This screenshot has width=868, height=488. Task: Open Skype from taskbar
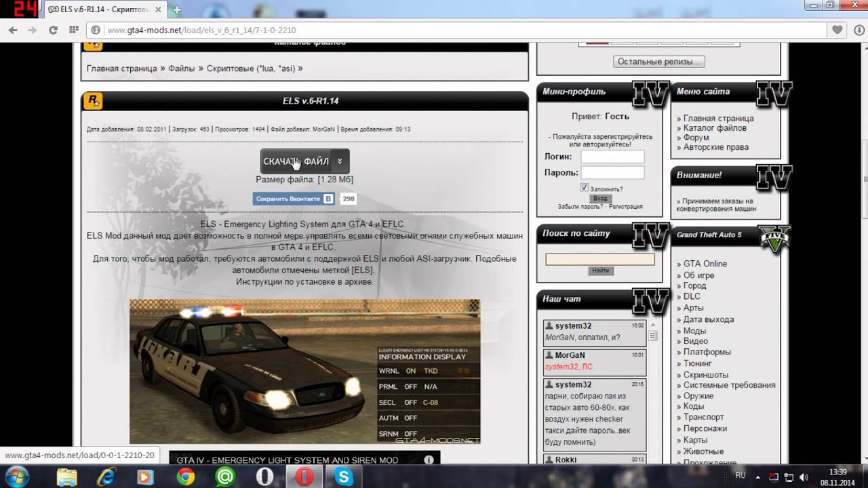coord(344,477)
